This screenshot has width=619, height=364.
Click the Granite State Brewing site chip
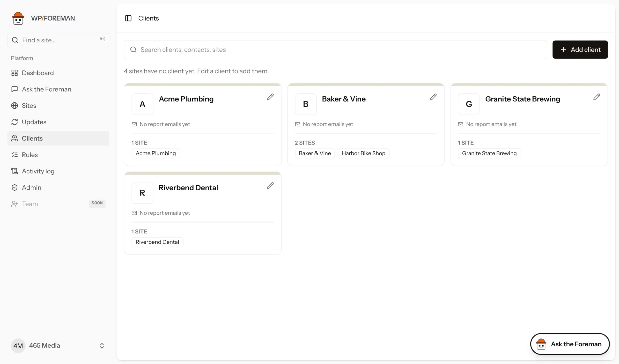(x=489, y=153)
